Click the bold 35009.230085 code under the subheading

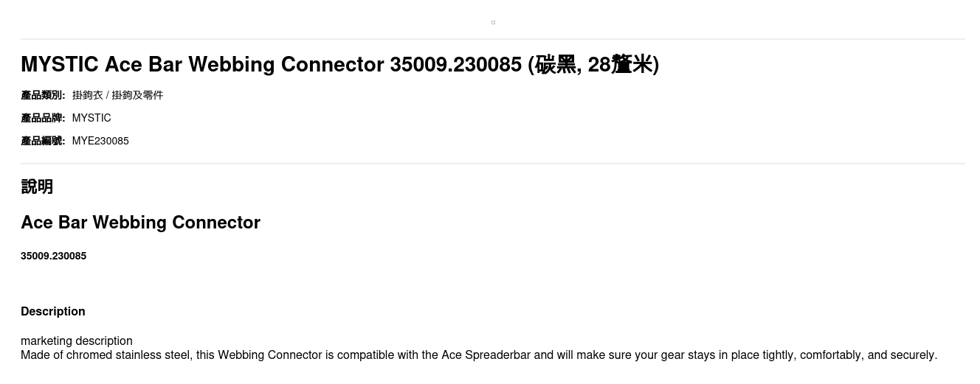click(x=53, y=256)
